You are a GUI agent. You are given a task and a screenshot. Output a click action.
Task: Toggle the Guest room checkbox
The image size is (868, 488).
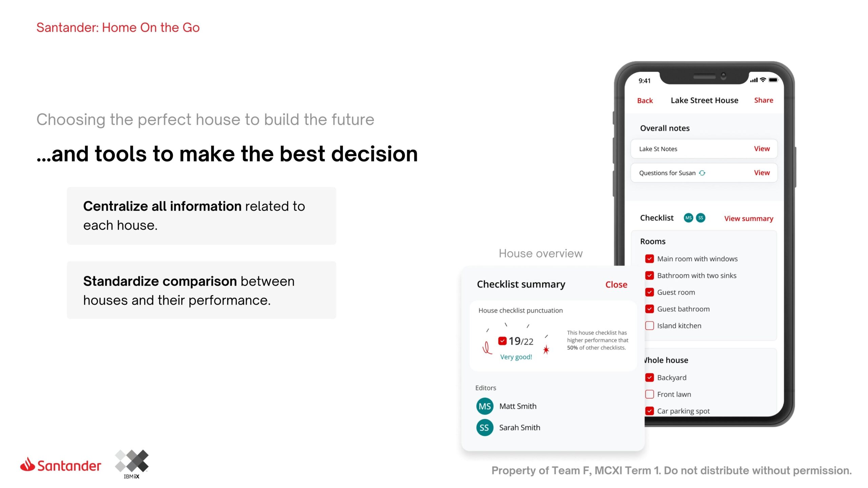[649, 291]
